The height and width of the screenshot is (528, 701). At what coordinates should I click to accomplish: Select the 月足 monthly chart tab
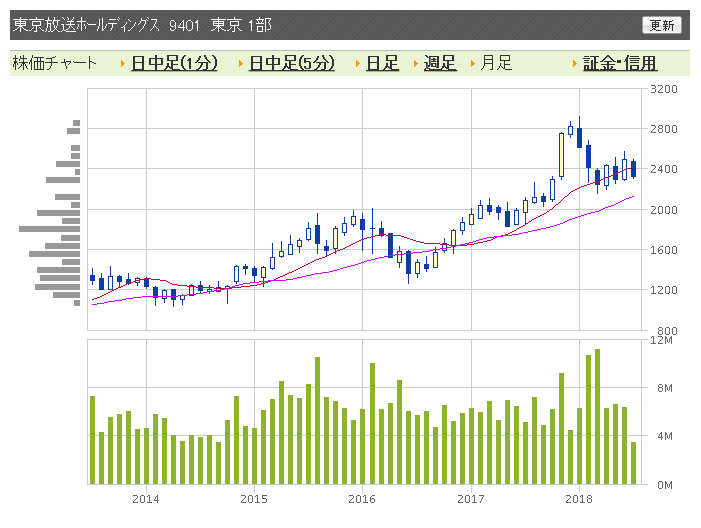coord(496,63)
